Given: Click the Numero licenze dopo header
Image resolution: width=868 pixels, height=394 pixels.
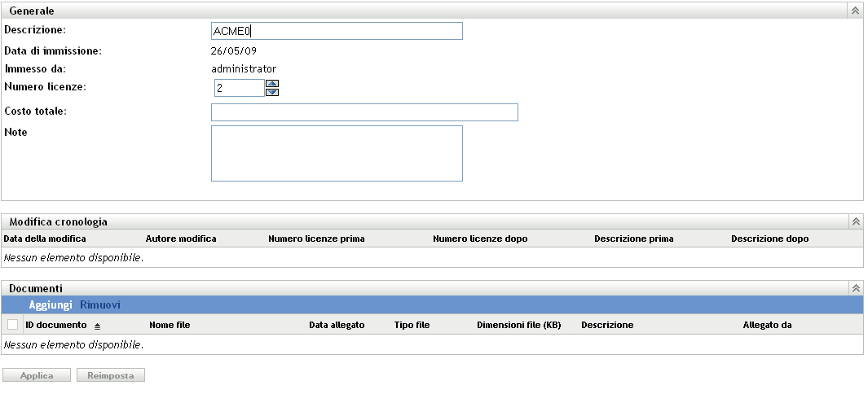Looking at the screenshot, I should [480, 239].
